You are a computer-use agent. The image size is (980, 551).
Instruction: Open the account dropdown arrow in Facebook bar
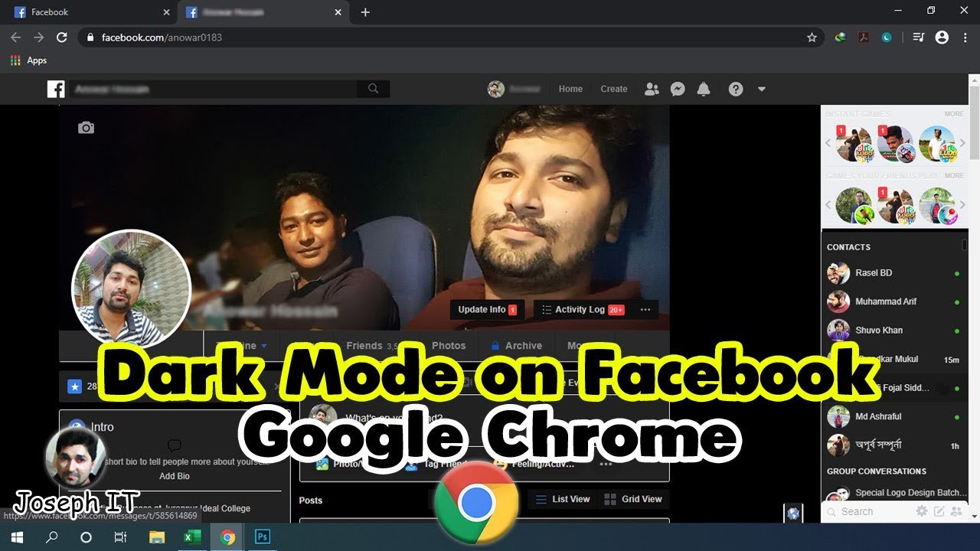pyautogui.click(x=762, y=89)
